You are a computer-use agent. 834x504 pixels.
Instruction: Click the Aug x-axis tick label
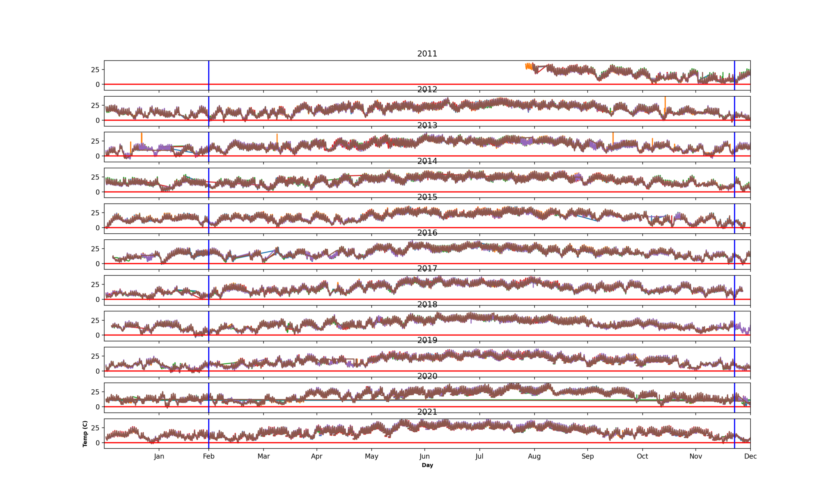pyautogui.click(x=534, y=456)
